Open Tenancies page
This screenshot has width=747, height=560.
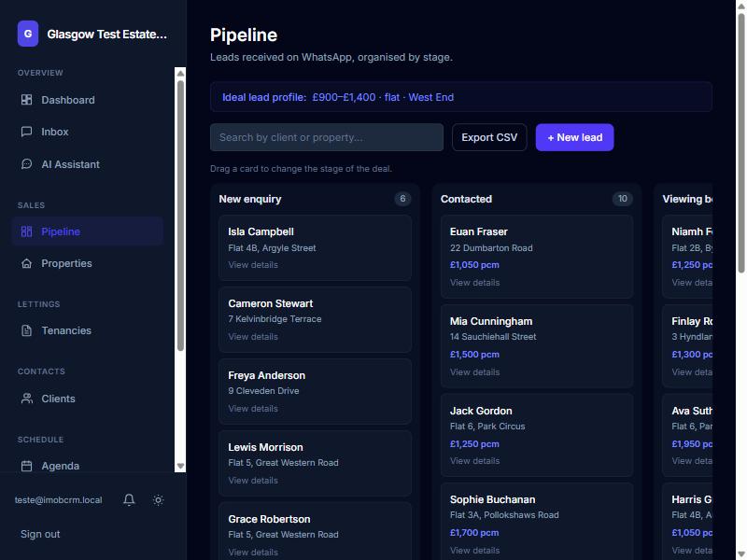tap(88, 330)
